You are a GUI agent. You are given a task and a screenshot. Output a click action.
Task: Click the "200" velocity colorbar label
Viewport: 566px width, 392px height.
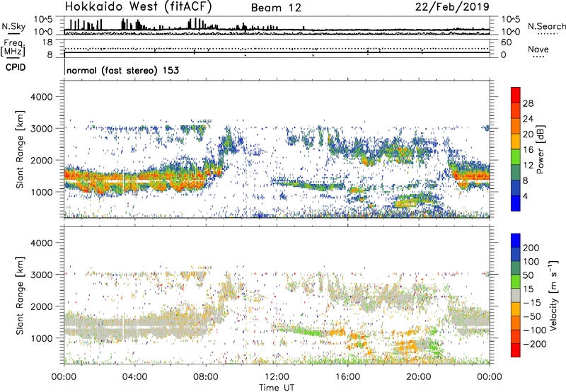pyautogui.click(x=531, y=248)
